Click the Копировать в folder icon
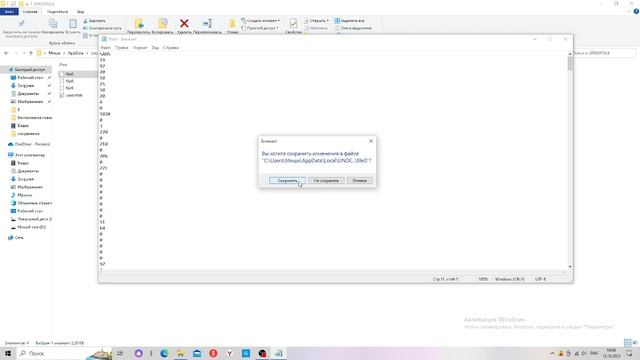This screenshot has width=640, height=360. (163, 24)
